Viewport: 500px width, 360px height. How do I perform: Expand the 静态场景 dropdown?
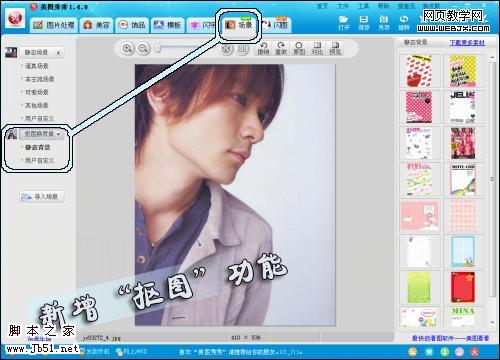(x=43, y=53)
